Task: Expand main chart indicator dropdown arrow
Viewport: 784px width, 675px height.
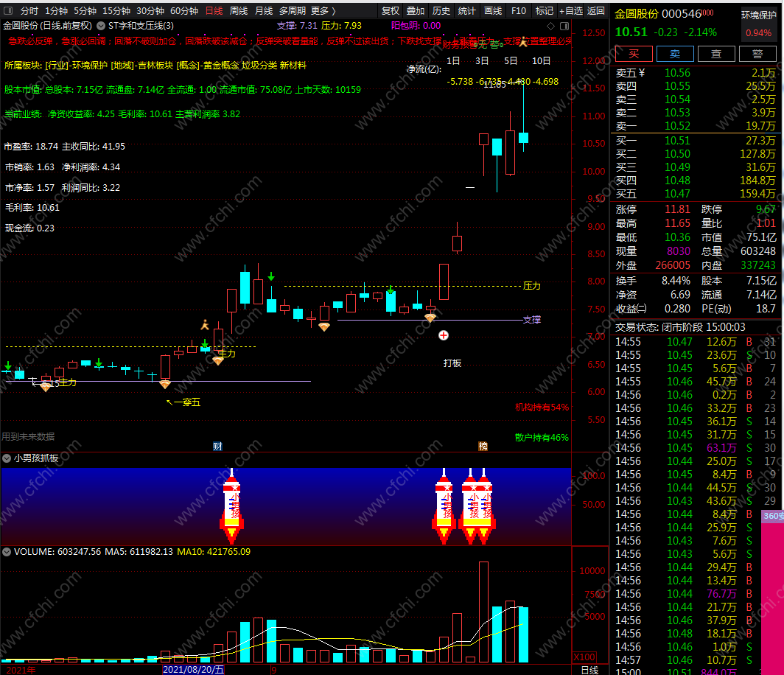Action: (100, 26)
